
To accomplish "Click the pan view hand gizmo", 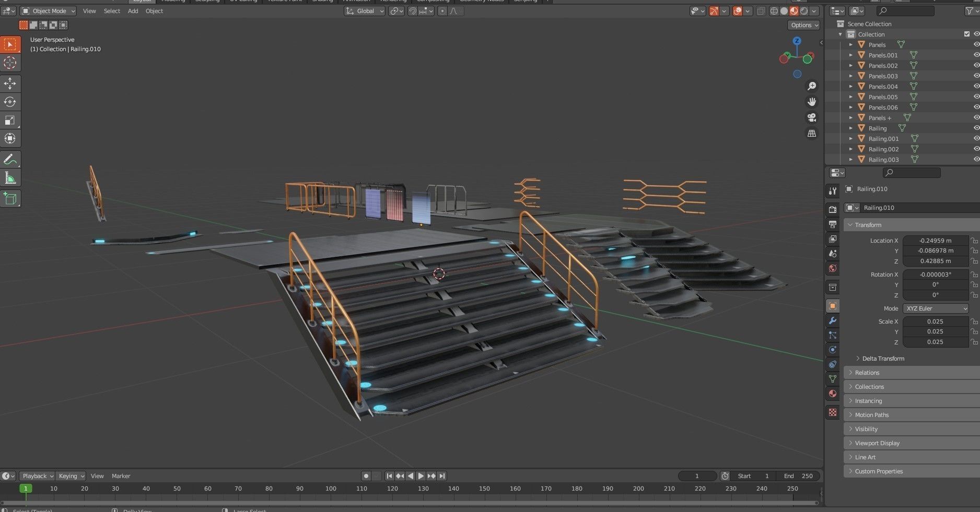I will (x=811, y=102).
